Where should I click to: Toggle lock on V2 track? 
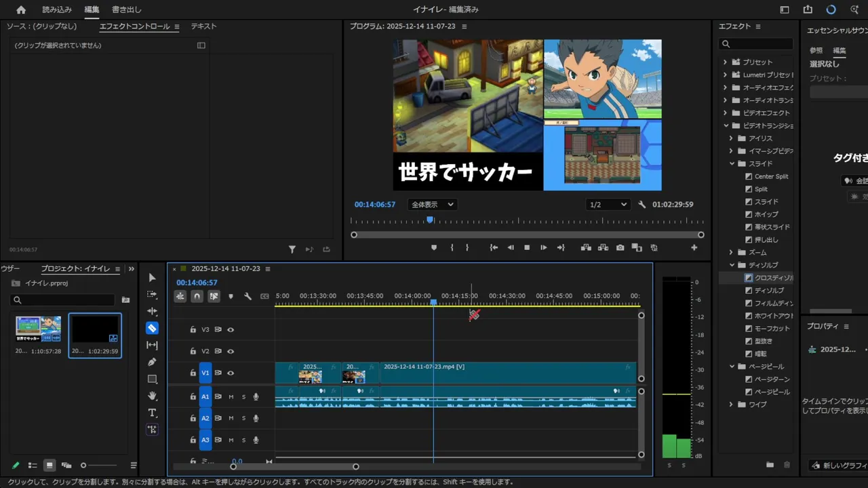click(193, 351)
